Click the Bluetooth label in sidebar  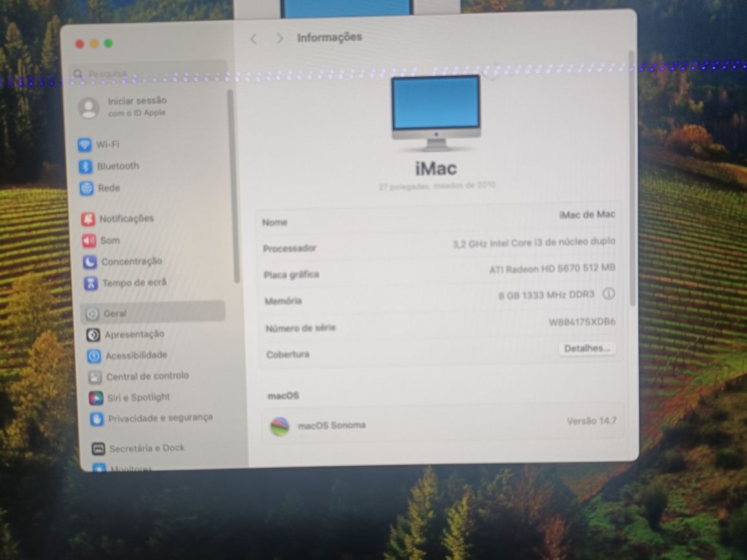pos(118,166)
